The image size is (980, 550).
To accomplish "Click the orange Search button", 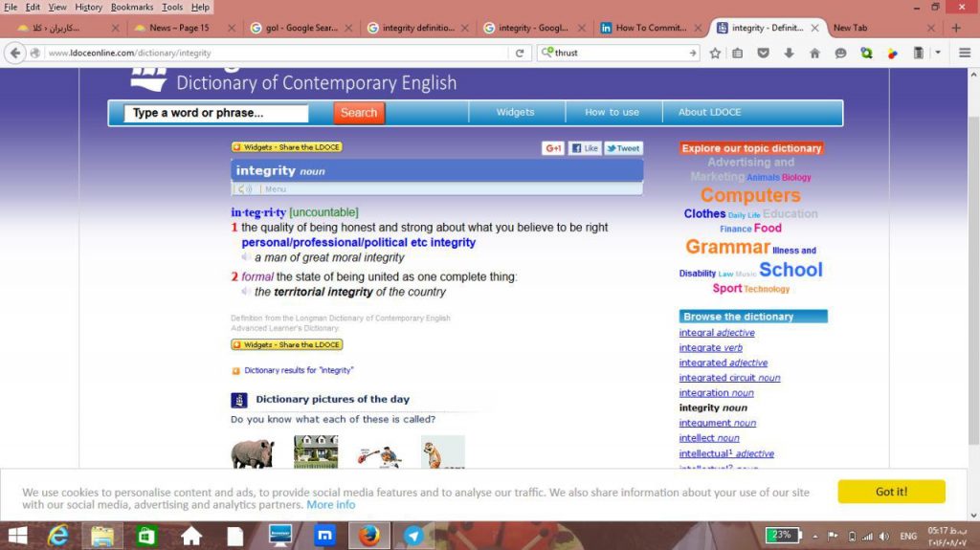I will coord(359,113).
